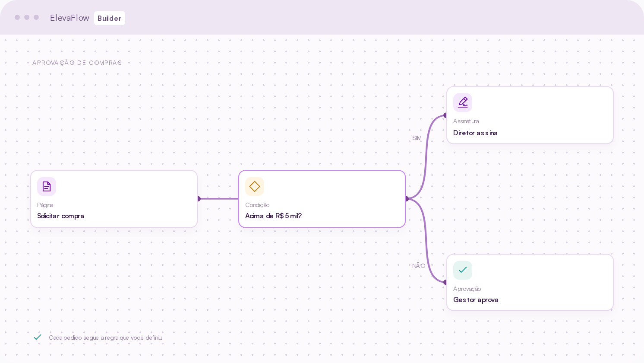644x363 pixels.
Task: Click the signature pen icon on Diretor assina
Action: (x=463, y=102)
